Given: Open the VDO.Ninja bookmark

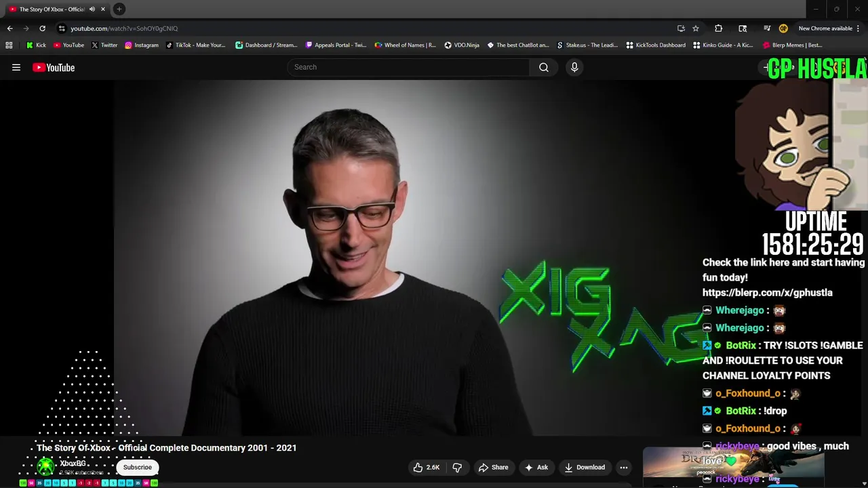Looking at the screenshot, I should coord(462,45).
